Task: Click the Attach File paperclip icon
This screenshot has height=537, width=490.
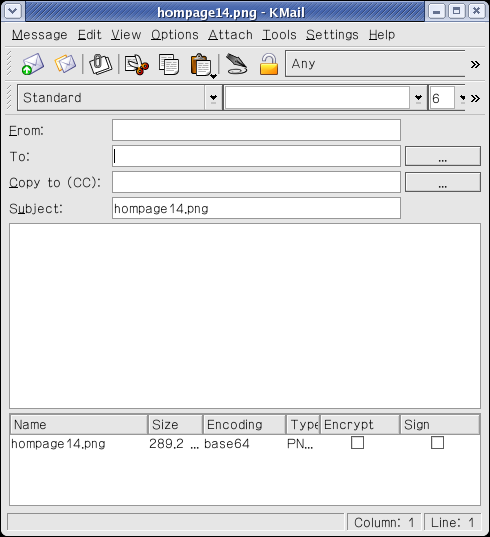Action: (100, 64)
